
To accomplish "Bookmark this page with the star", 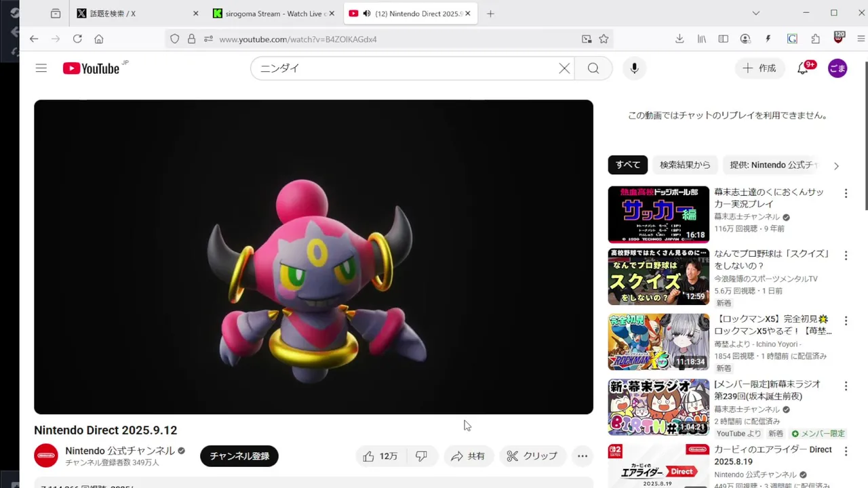I will click(x=604, y=39).
